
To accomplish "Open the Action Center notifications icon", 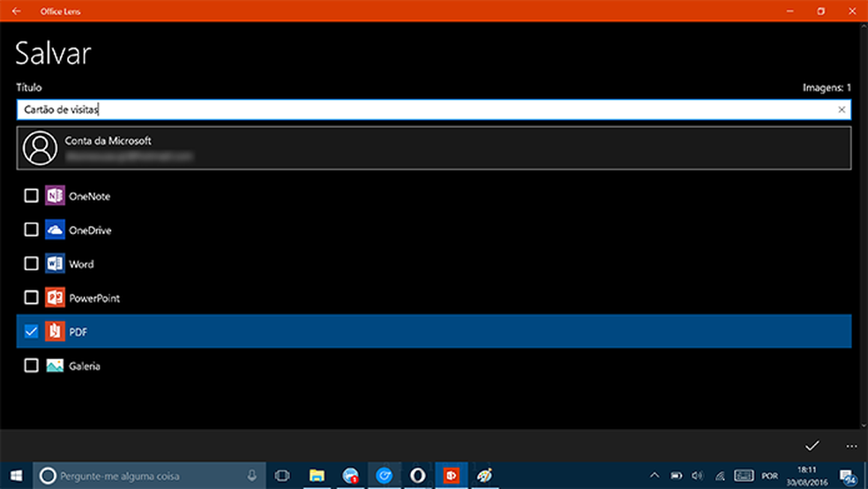I will point(848,477).
